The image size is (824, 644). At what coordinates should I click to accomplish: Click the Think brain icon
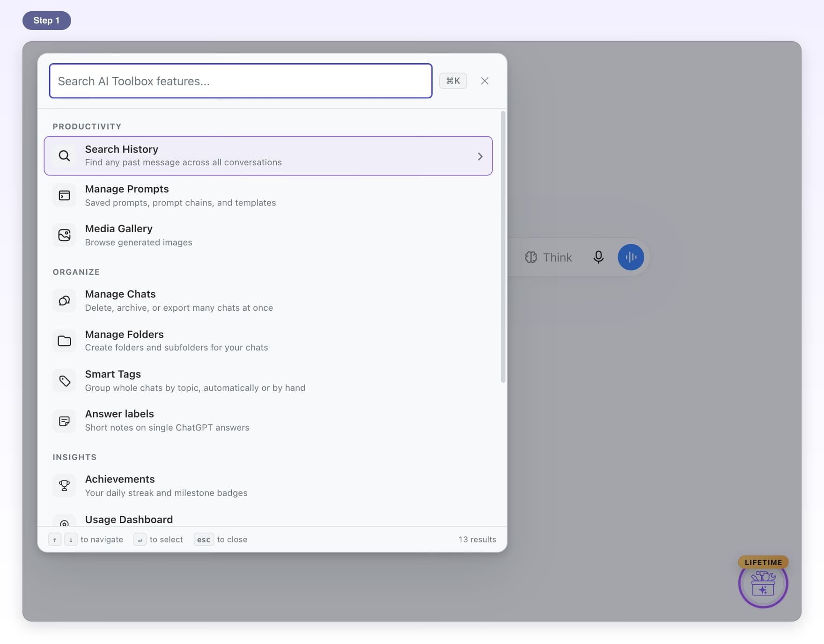pos(531,257)
